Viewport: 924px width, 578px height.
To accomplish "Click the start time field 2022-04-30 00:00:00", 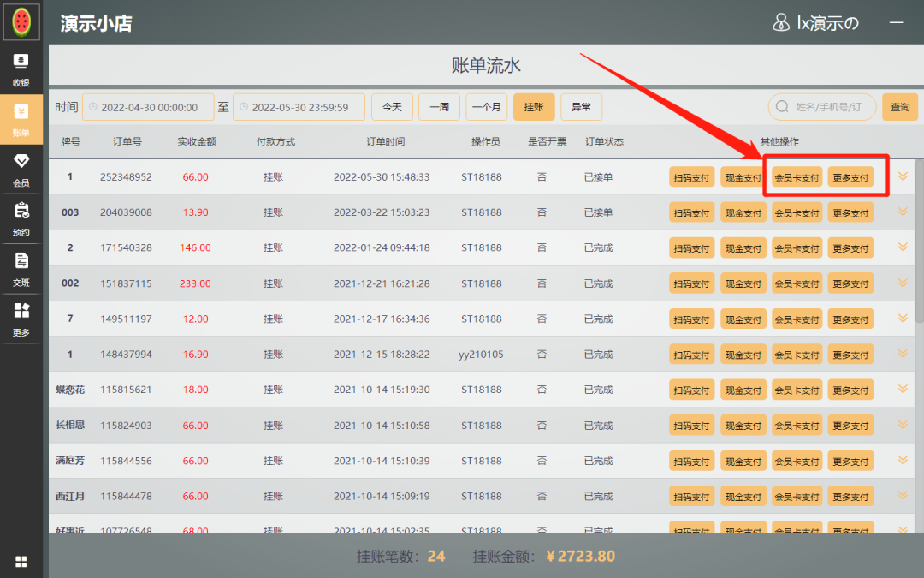I will [148, 107].
